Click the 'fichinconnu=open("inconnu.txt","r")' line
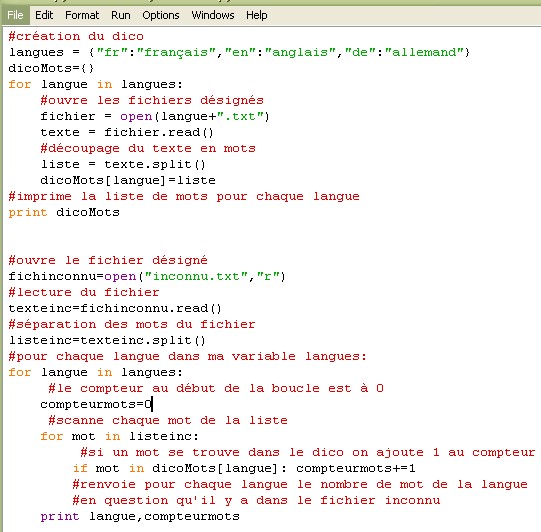Image resolution: width=541 pixels, height=532 pixels. (147, 276)
